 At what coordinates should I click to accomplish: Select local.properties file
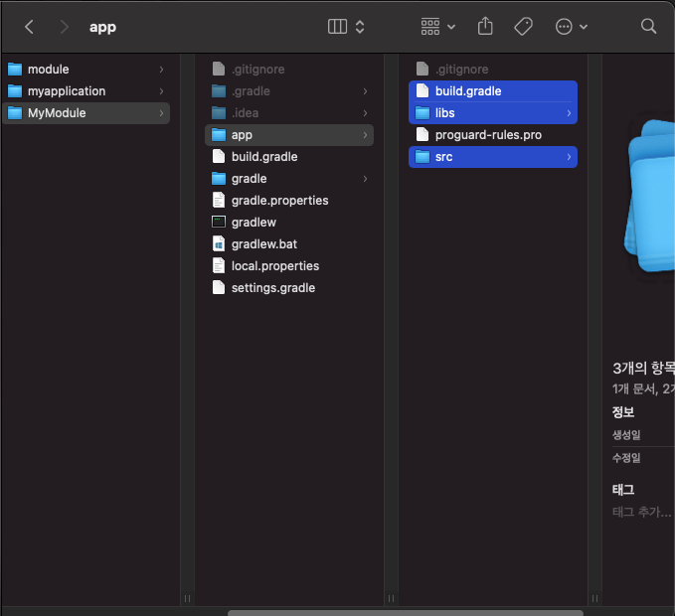289,266
